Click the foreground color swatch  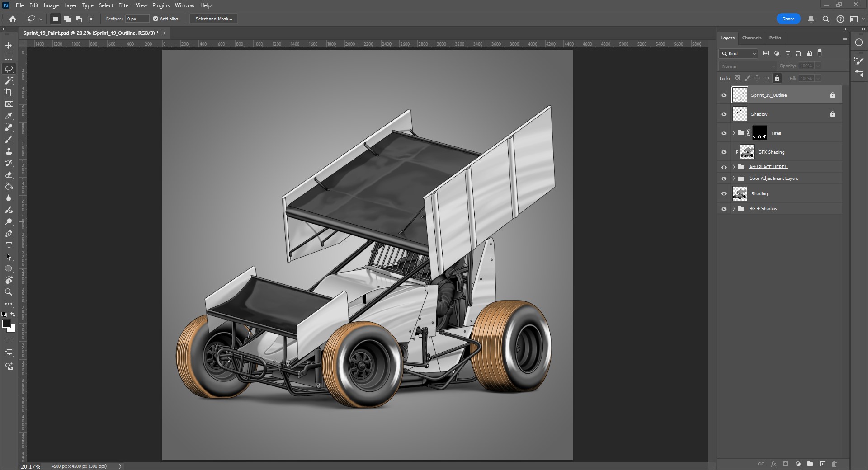coord(6,324)
